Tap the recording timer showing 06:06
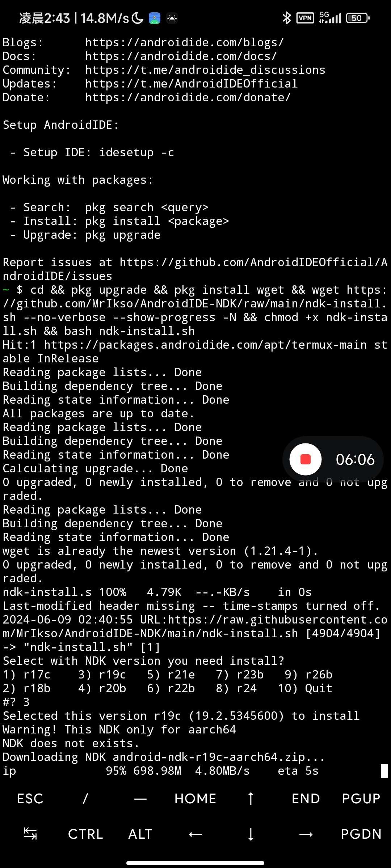This screenshot has width=391, height=868. pos(355,460)
